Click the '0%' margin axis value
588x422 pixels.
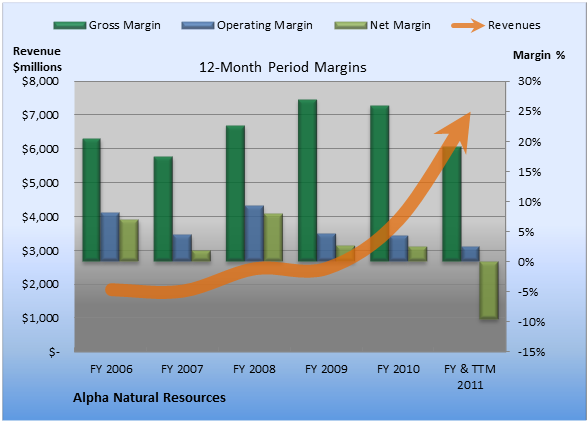point(526,262)
